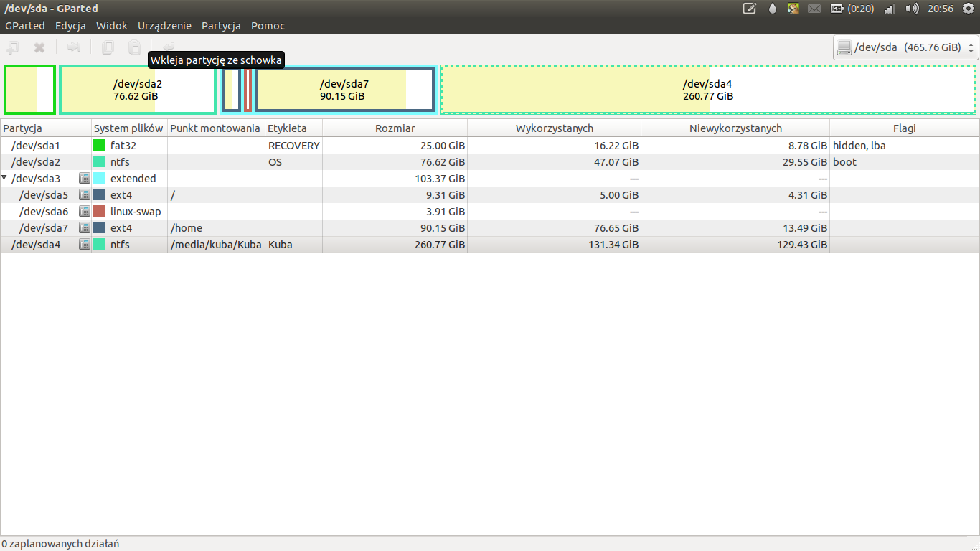
Task: Open the system gear menu in the top panel
Action: 968,9
